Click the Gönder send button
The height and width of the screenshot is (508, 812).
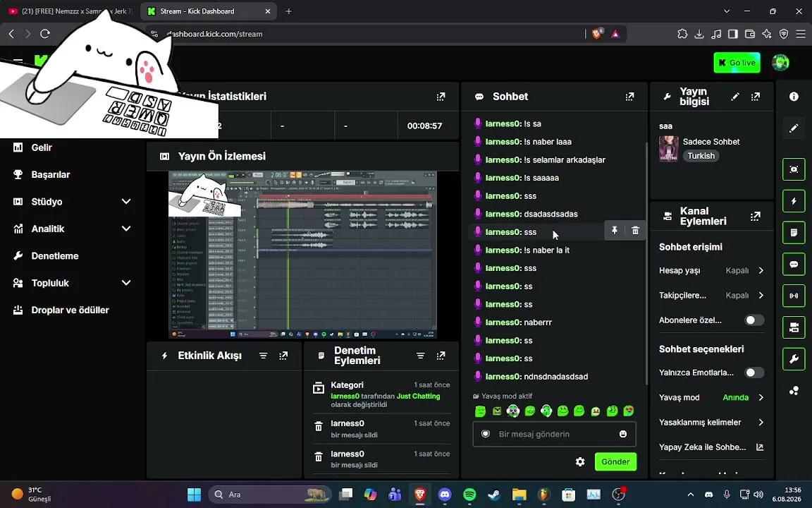click(615, 461)
